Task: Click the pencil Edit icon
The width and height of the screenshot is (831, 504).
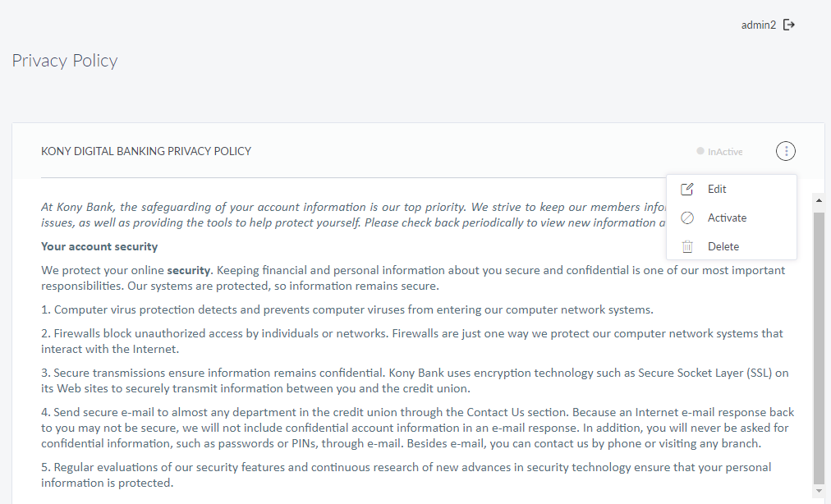Action: tap(687, 190)
